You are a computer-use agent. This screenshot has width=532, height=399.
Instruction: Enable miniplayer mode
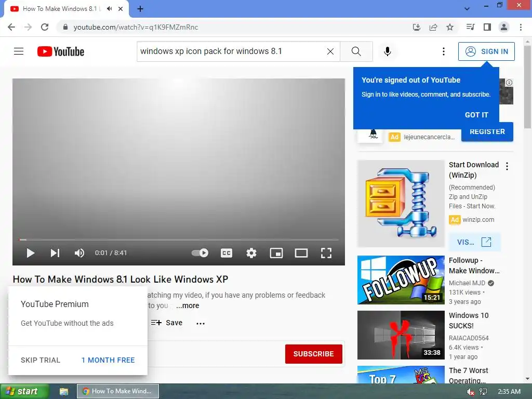(276, 253)
